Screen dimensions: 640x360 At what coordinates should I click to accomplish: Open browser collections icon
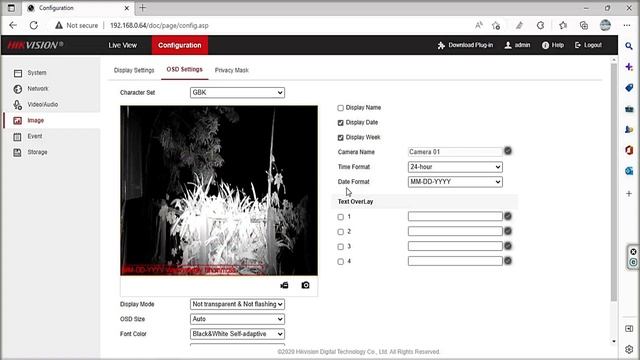point(584,25)
